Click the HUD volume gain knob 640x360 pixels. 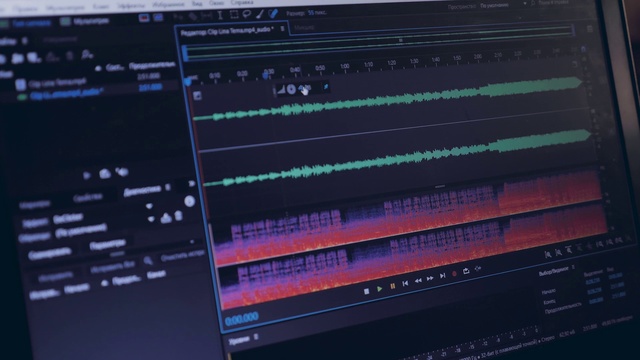click(x=291, y=89)
